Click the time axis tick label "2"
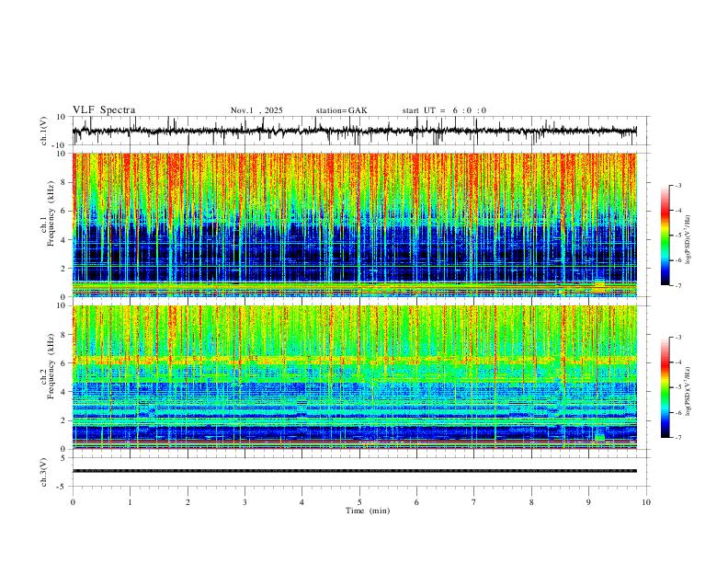Screen dimensions: 728x563 (188, 502)
